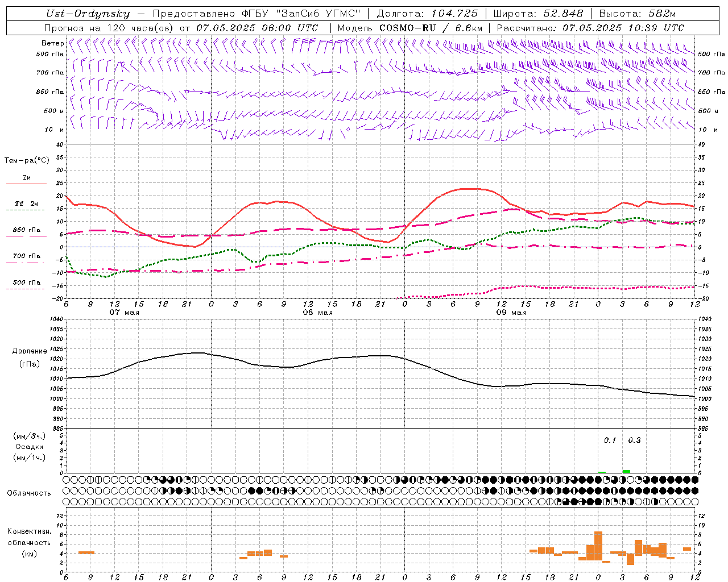The image size is (728, 582).
Task: Select the 'Модель COSMO-RU / 6.6км' text
Action: tap(410, 28)
